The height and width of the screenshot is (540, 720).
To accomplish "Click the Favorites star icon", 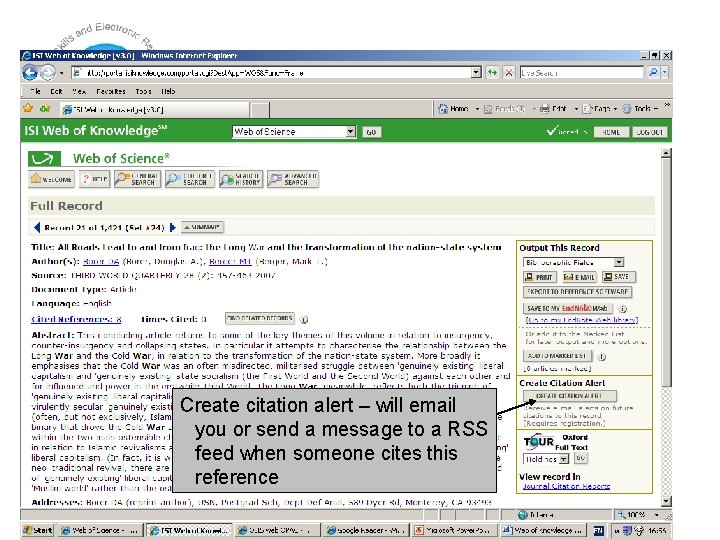I will 28,108.
